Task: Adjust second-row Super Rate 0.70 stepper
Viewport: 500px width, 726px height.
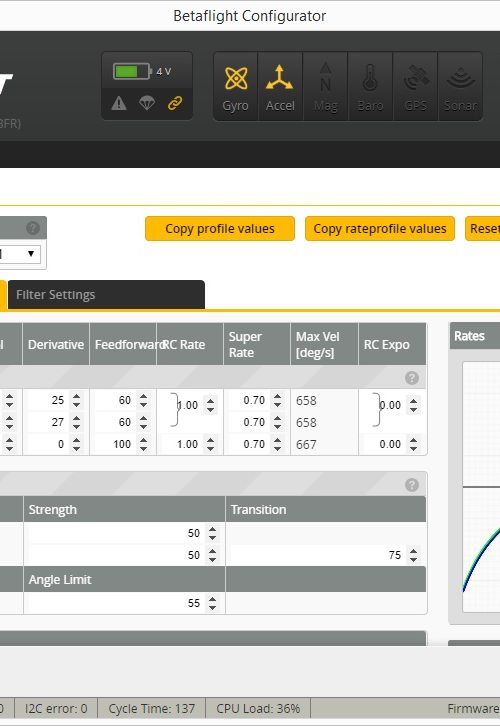Action: (x=277, y=422)
